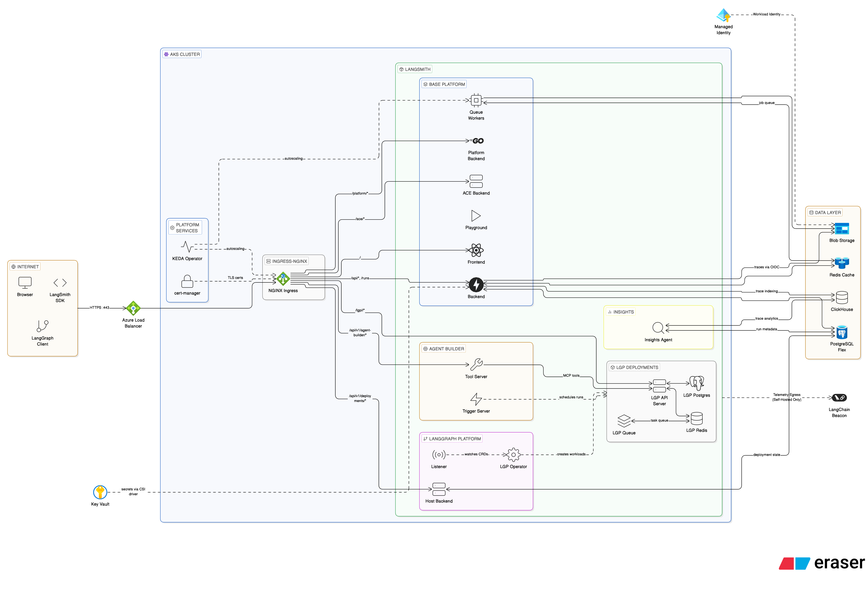This screenshot has width=868, height=607.
Task: Select the 'job queue' connection label
Action: click(x=766, y=103)
